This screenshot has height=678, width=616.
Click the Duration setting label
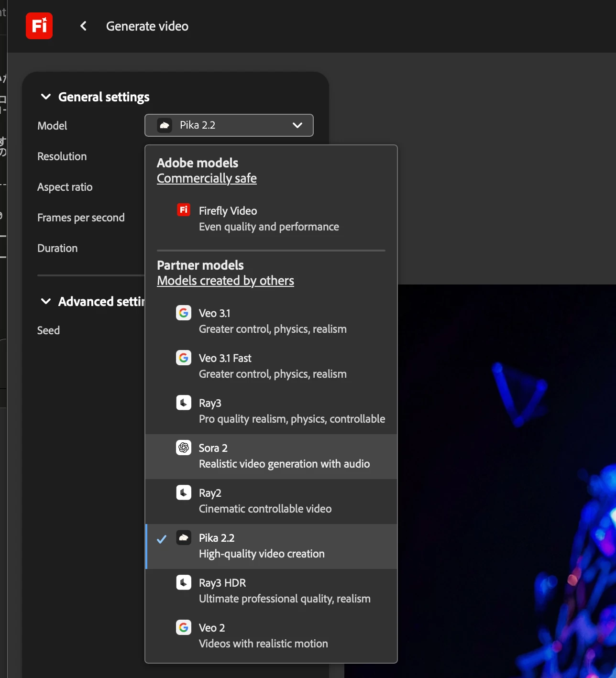click(57, 248)
